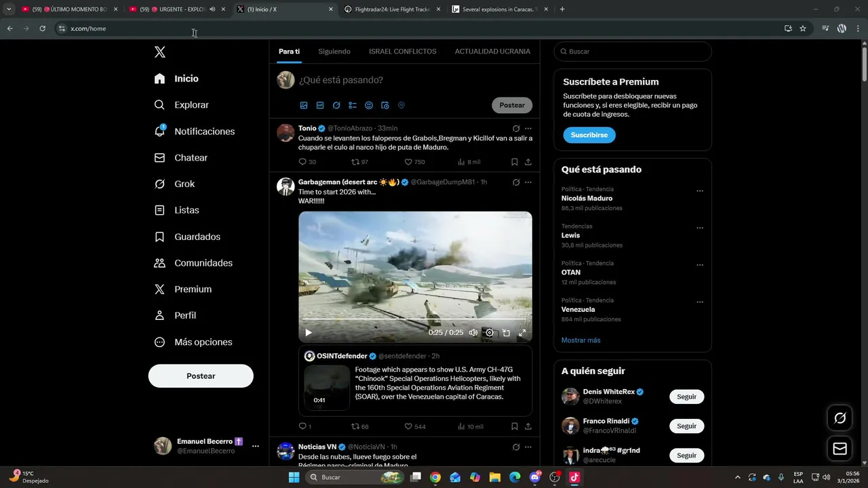The width and height of the screenshot is (868, 488).
Task: Open Comunidades in the sidebar
Action: [193, 263]
